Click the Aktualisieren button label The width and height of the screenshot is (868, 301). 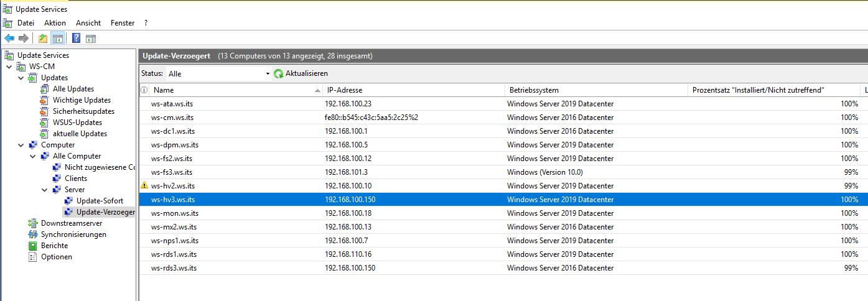pyautogui.click(x=307, y=73)
